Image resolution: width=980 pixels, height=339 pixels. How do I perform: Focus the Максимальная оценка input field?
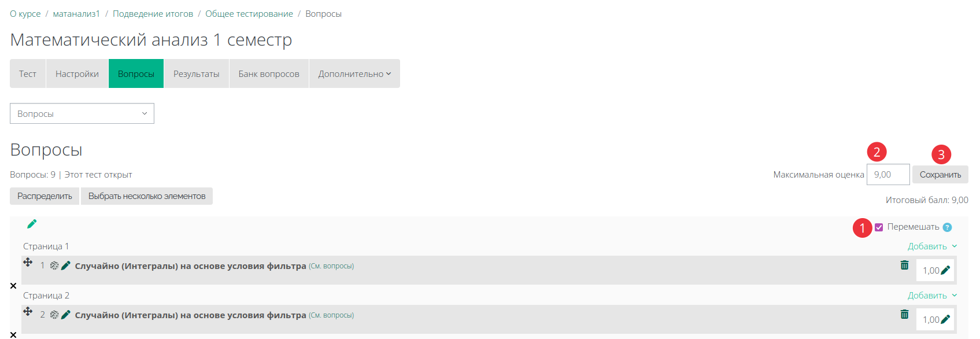(888, 174)
